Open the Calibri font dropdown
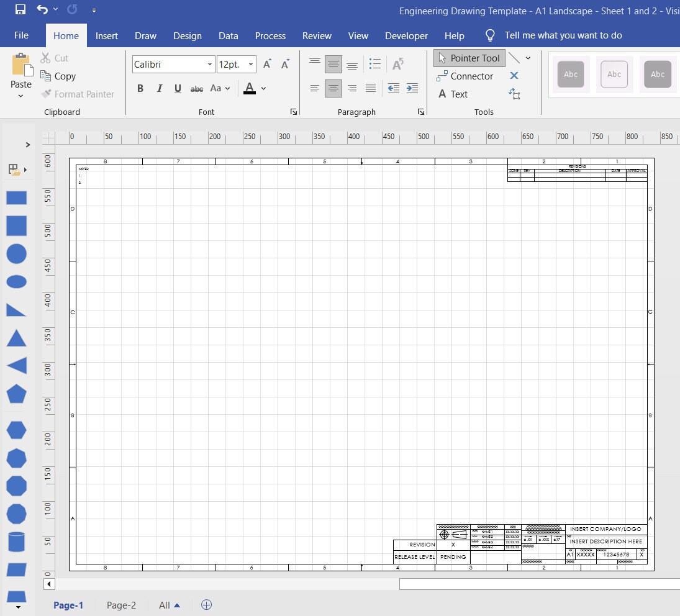This screenshot has width=680, height=616. point(211,64)
